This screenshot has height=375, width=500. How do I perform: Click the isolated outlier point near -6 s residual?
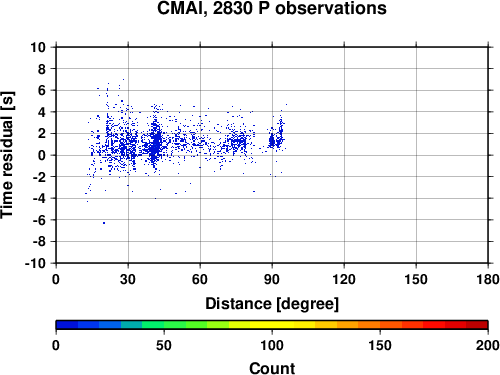pos(104,223)
